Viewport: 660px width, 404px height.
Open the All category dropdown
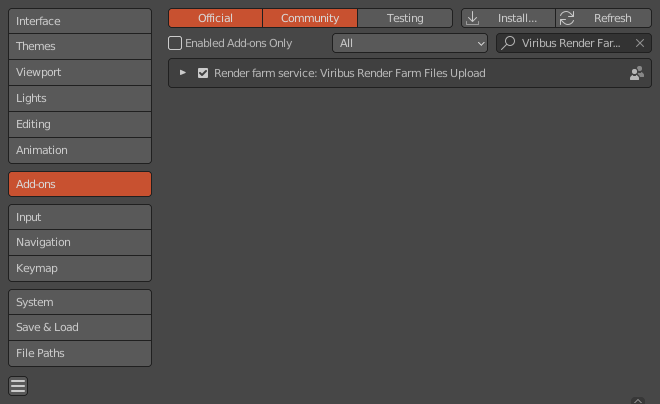tap(409, 43)
